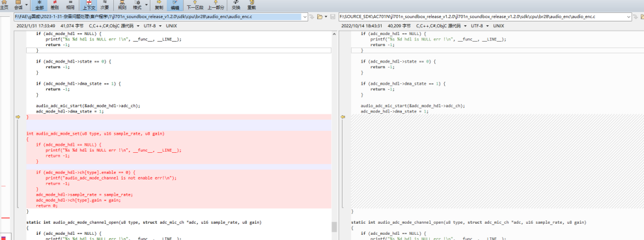Viewport: 644px width, 240px height.
Task: Click right pane 'audio_adc_mic_start(&adc_mode_hdl->adc_ch);' line
Action: click(413, 105)
